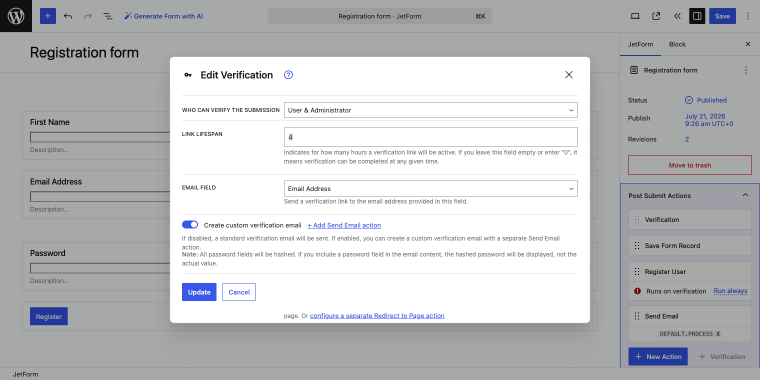Collapse the Post Submit Actions section

coord(745,195)
